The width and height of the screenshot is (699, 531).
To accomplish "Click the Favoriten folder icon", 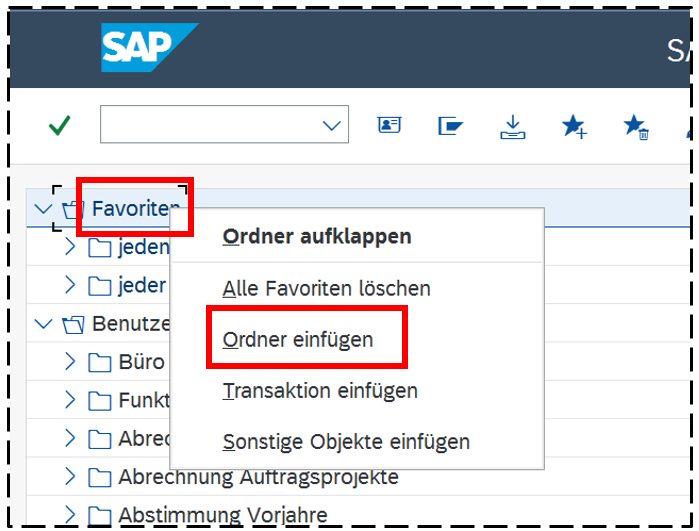I will point(73,210).
